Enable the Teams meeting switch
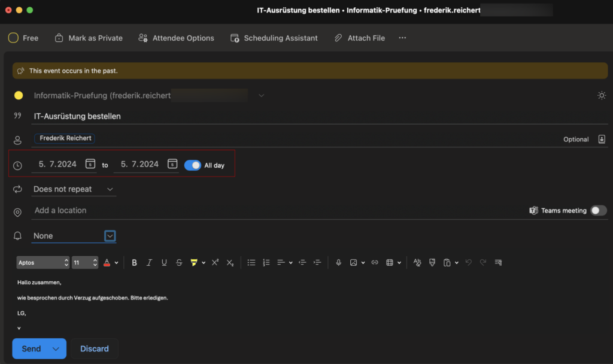This screenshot has height=364, width=613. [x=598, y=211]
